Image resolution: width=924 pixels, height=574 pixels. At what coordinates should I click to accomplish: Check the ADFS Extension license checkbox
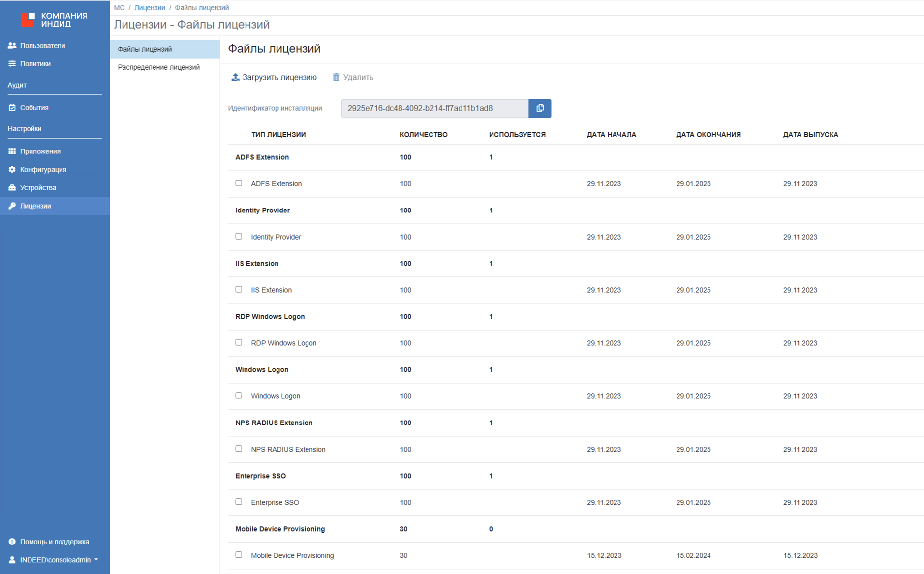pos(239,183)
